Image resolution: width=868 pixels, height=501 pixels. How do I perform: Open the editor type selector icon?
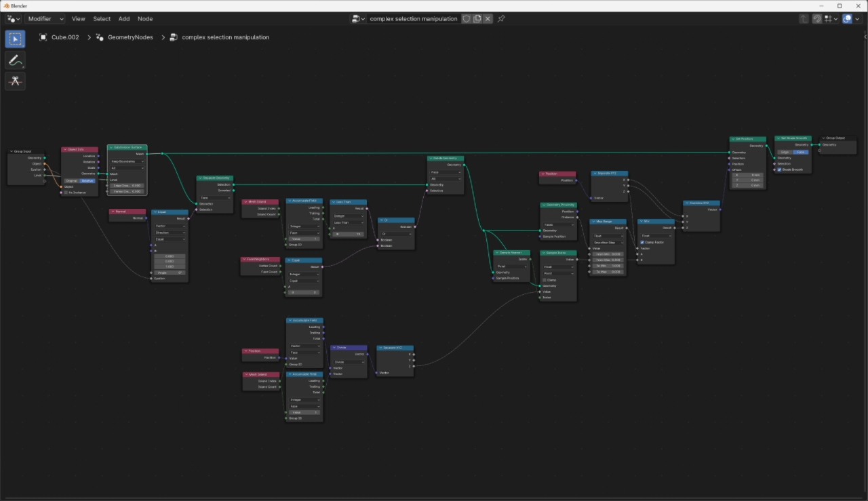13,19
